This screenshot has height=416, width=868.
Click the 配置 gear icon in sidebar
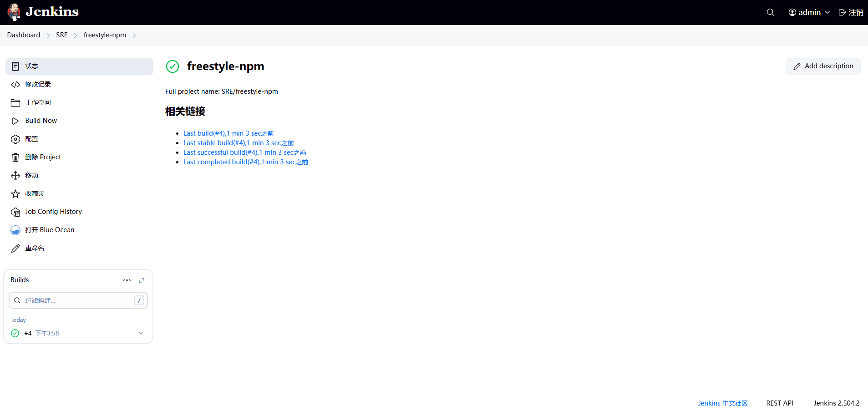[15, 139]
